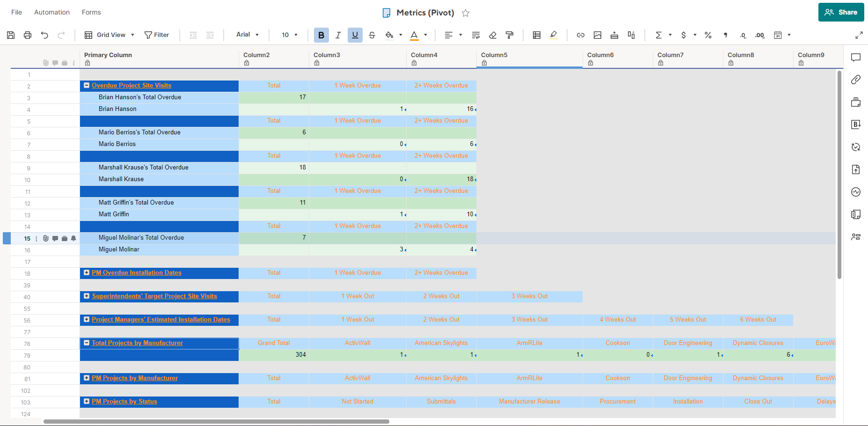Image resolution: width=868 pixels, height=426 pixels.
Task: Click the Filter button
Action: (157, 35)
